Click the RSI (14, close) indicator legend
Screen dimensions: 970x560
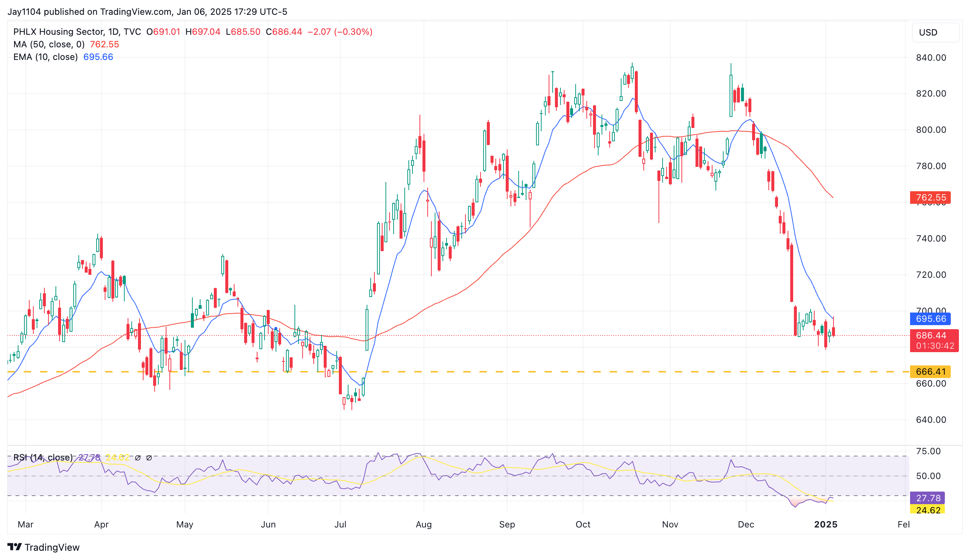(x=43, y=457)
